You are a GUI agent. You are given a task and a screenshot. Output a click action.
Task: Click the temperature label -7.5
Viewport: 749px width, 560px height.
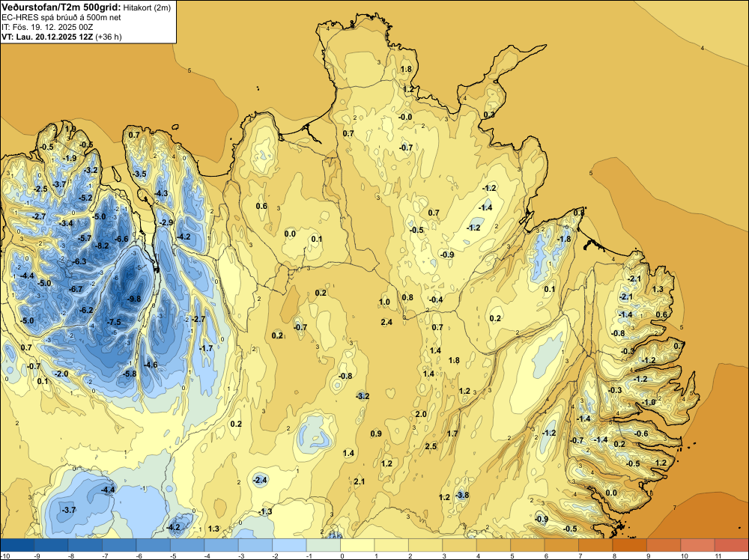pos(113,322)
